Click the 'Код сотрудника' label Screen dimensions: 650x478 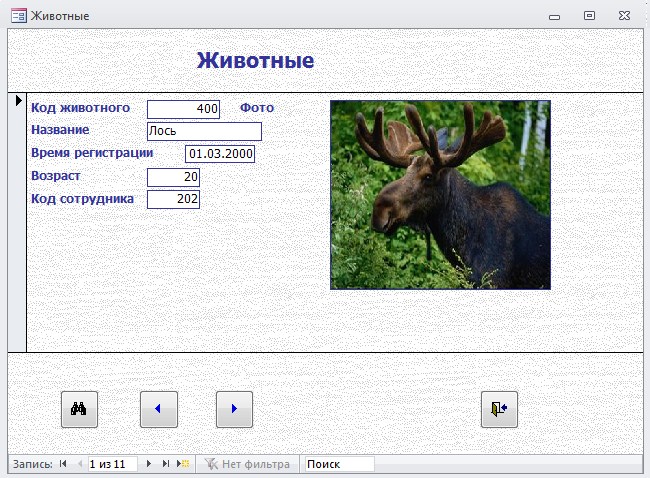pyautogui.click(x=82, y=199)
